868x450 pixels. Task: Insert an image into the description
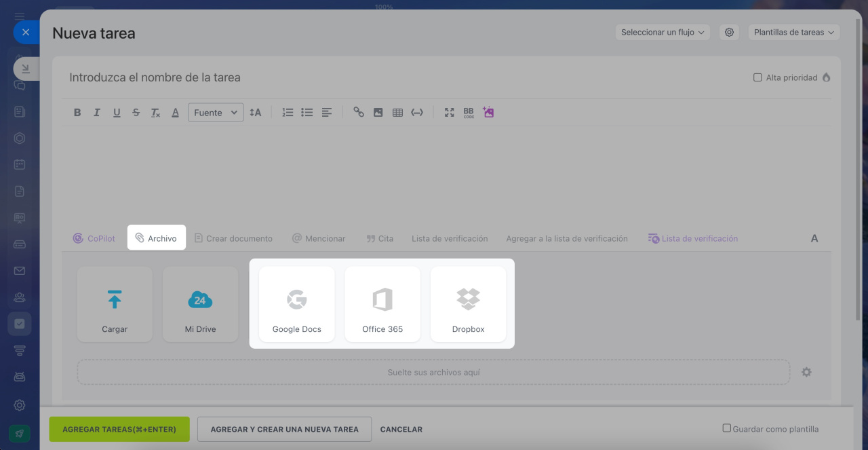coord(378,113)
